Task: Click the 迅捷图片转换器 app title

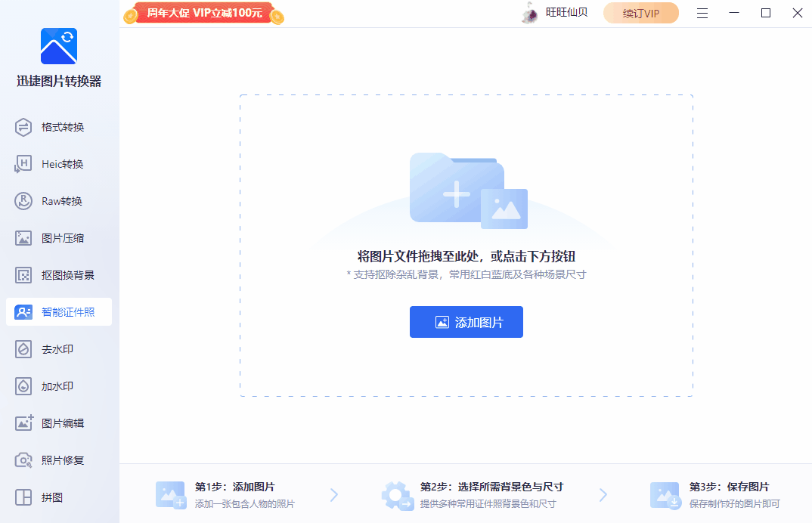Action: (59, 82)
